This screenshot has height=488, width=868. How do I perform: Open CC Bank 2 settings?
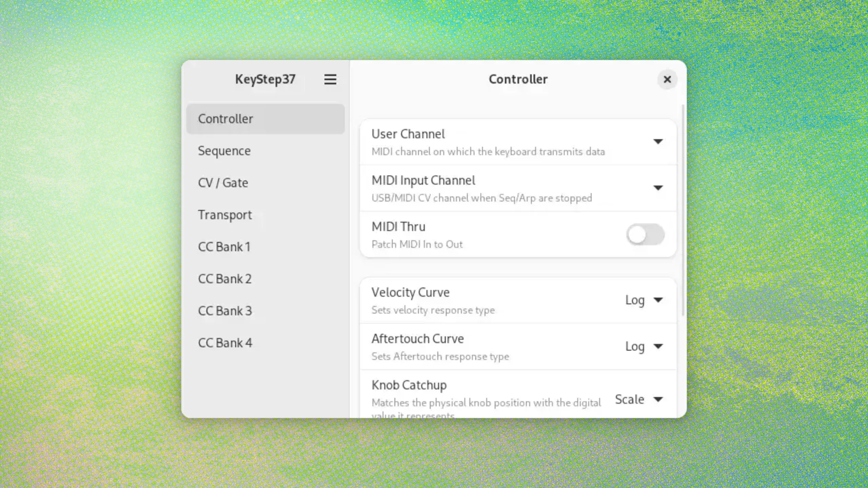[265, 279]
